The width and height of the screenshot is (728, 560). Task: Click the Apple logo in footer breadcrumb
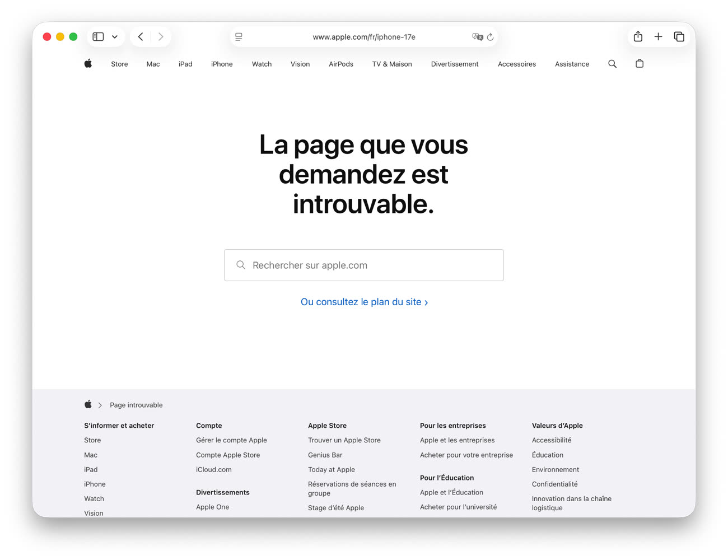88,405
